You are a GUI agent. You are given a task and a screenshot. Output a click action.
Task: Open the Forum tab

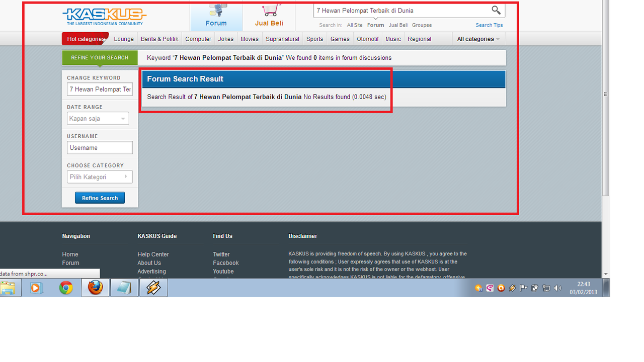coord(216,17)
